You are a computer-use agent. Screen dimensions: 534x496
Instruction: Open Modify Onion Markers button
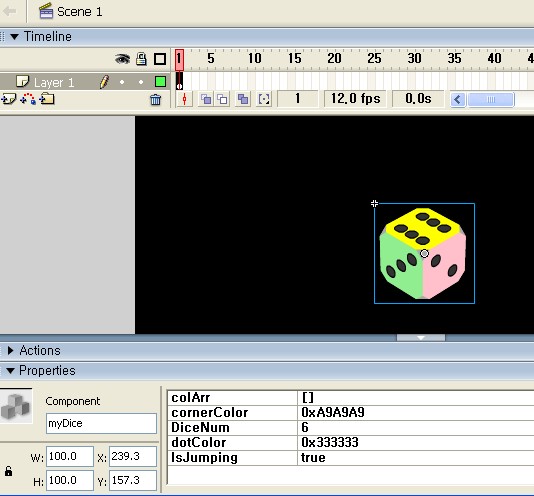(264, 99)
